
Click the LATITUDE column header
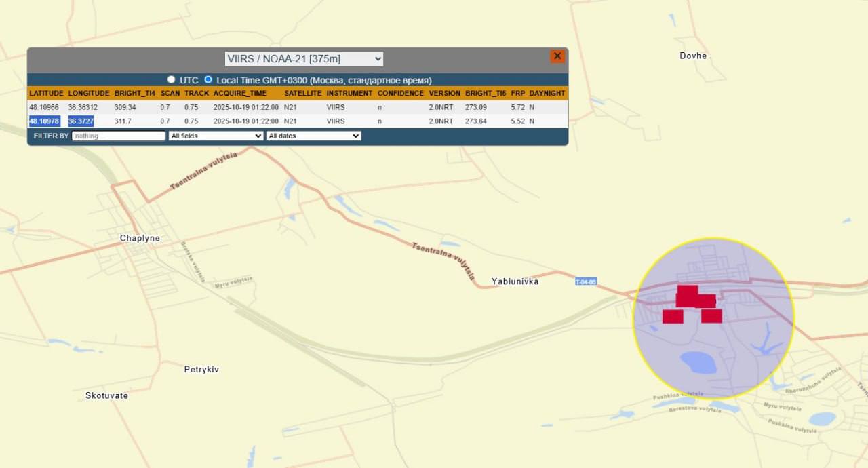point(46,93)
